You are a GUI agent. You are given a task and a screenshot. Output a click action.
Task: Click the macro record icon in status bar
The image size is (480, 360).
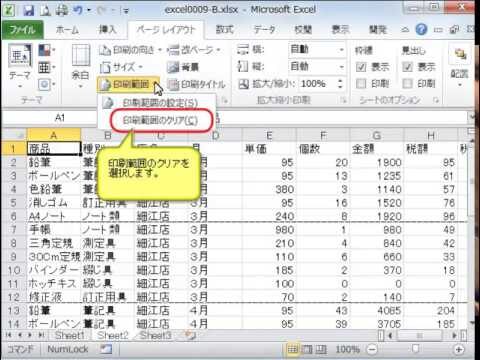pos(106,349)
